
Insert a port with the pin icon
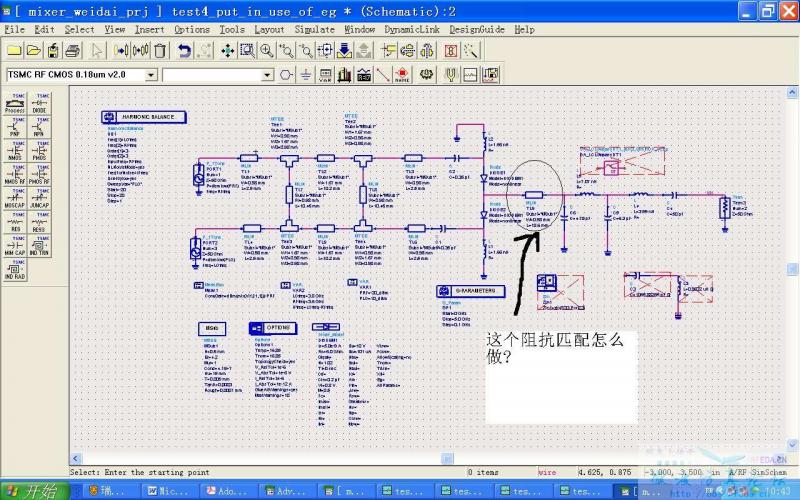click(x=286, y=76)
